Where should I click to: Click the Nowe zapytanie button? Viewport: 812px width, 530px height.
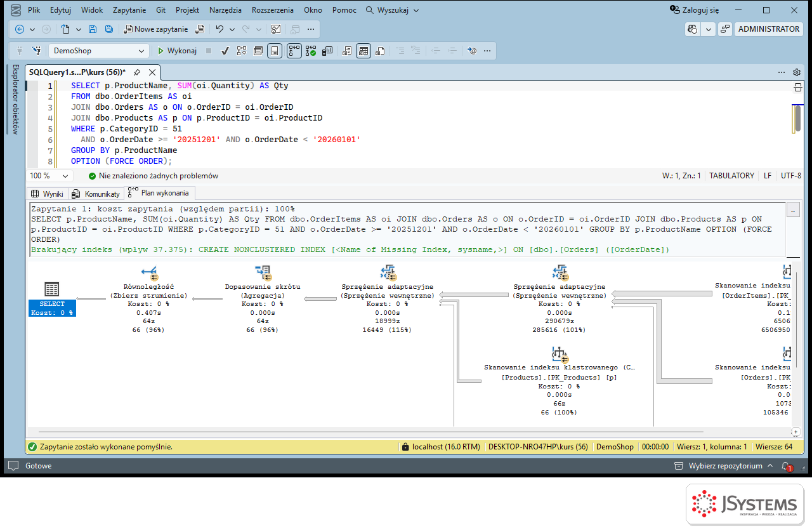156,29
